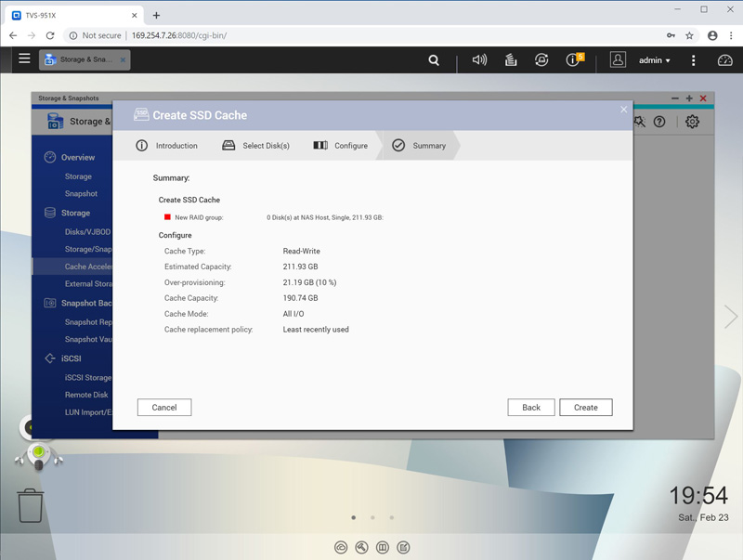The image size is (743, 560).
Task: Close the Storage & Snapshots taskbar tab
Action: point(123,59)
